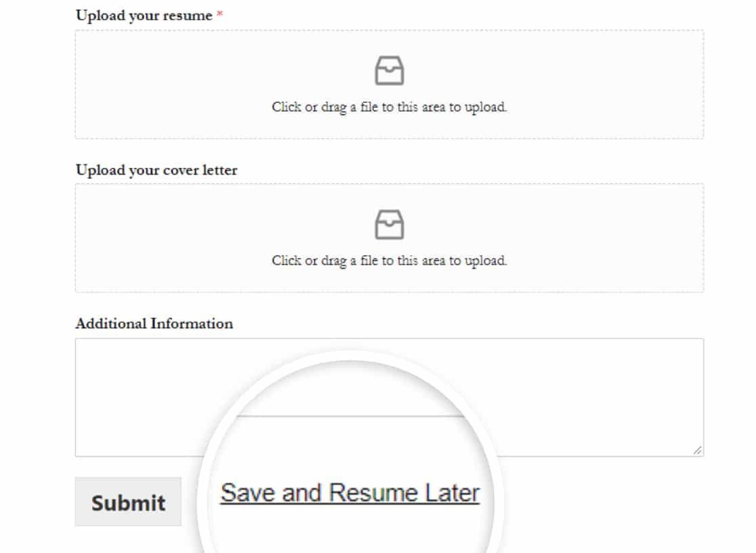Screen dimensions: 756x553
Task: Click upload hint text in cover letter area
Action: pyautogui.click(x=389, y=261)
